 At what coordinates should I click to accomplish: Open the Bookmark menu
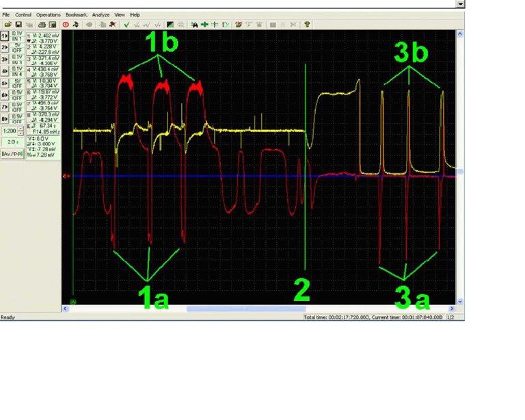tap(77, 15)
